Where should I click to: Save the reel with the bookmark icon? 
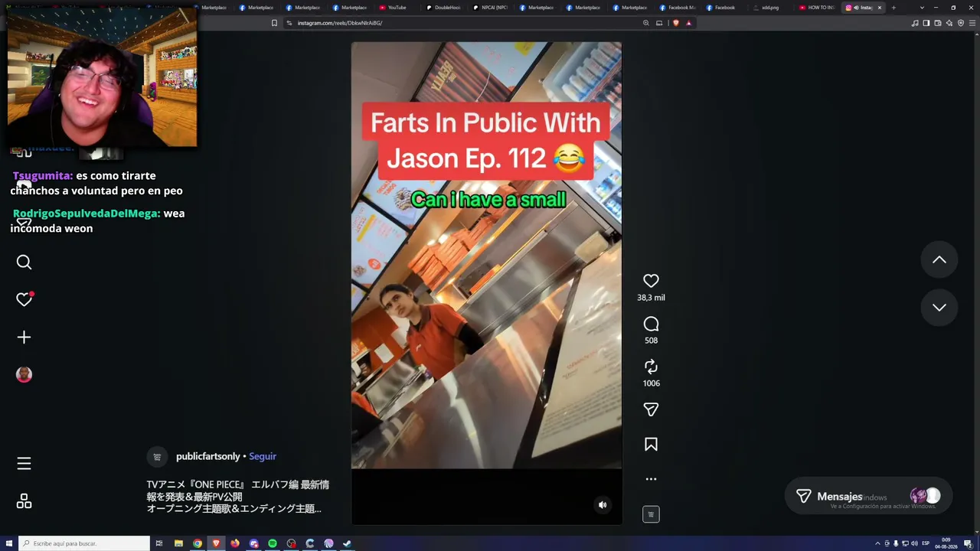pyautogui.click(x=651, y=445)
